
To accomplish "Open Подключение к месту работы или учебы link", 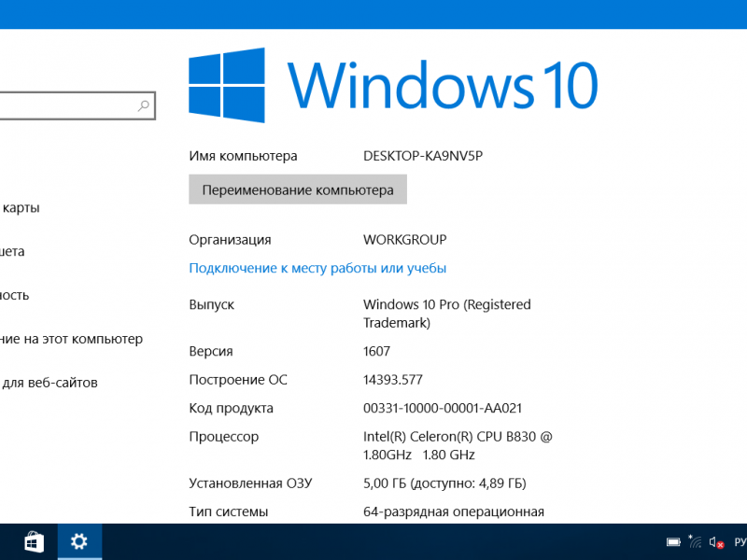I will coord(317,268).
